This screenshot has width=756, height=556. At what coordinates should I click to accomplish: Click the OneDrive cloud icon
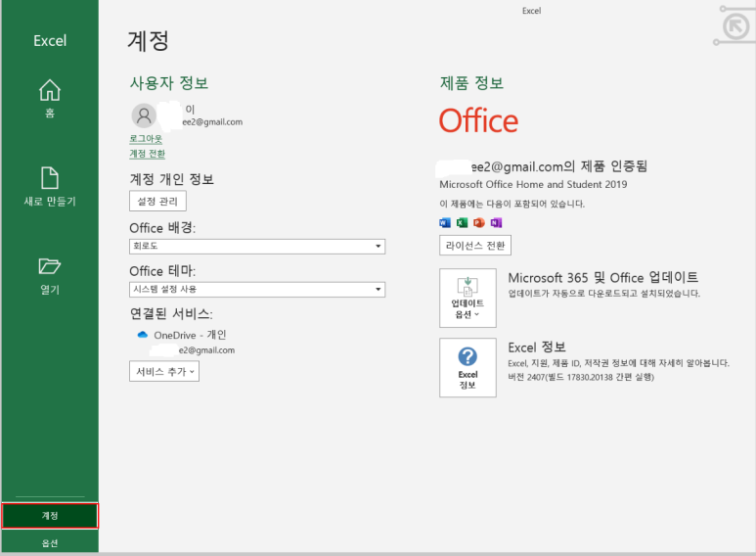tap(142, 335)
